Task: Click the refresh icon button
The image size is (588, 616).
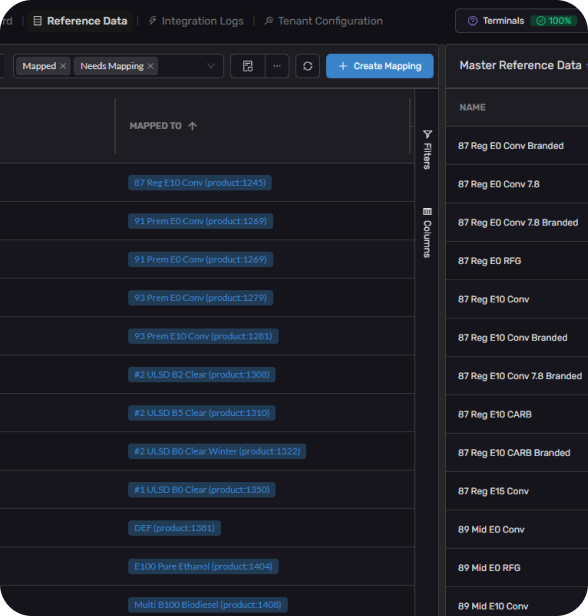Action: 308,66
